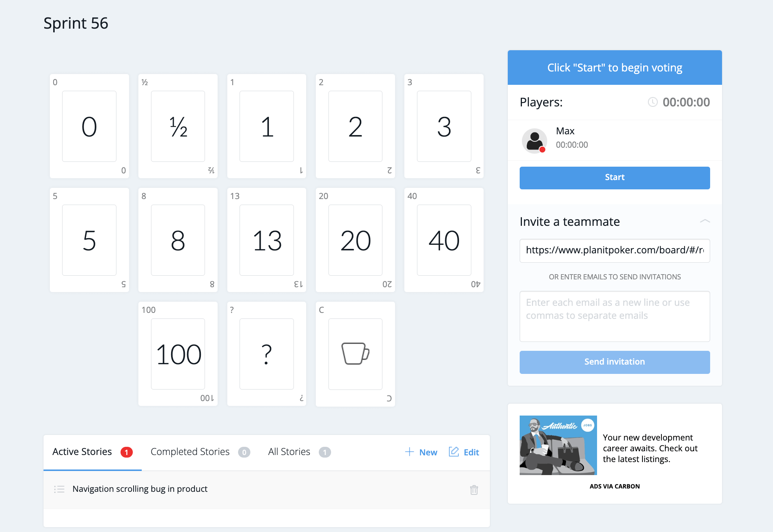773x532 pixels.
Task: Select the ½ point card
Action: (177, 126)
